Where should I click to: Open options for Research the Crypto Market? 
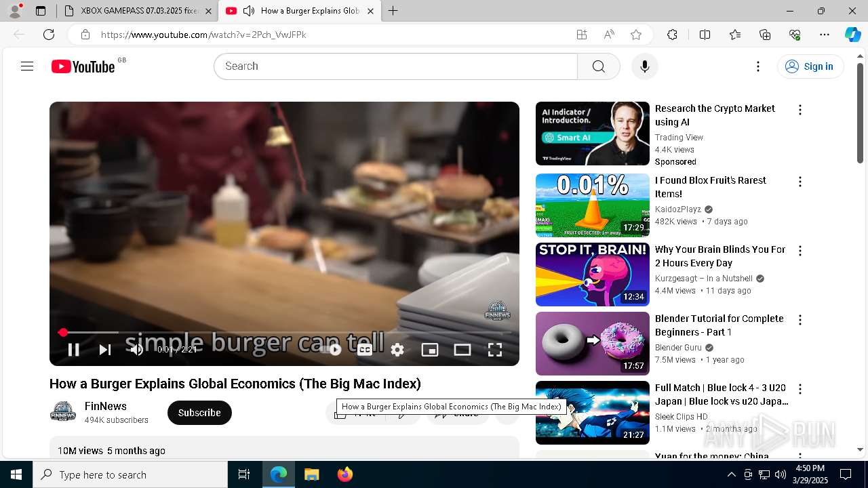(x=800, y=110)
